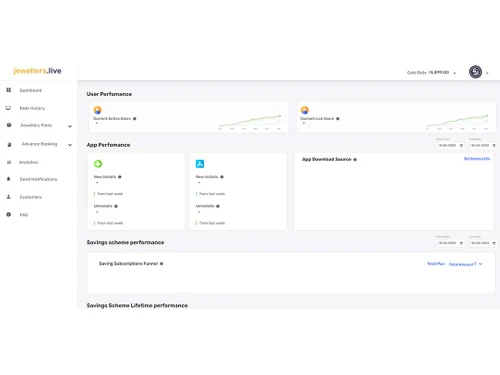Open the profile menu caret
This screenshot has width=500, height=375.
487,73
